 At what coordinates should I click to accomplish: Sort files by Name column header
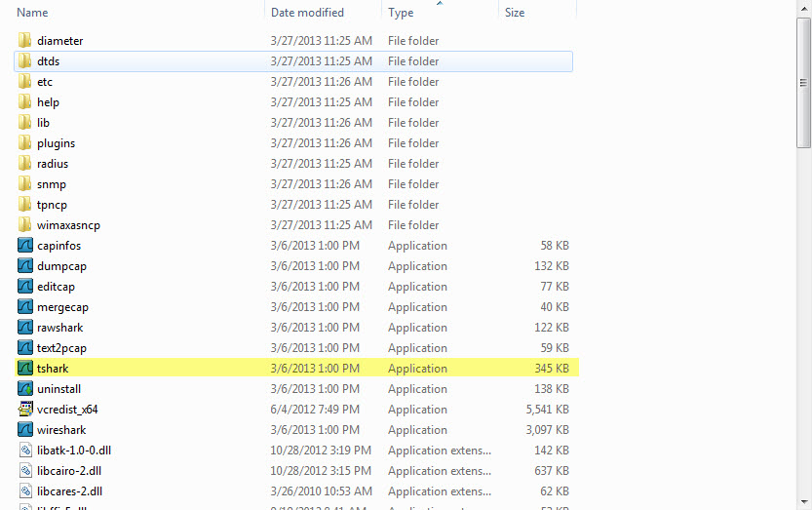pos(136,13)
